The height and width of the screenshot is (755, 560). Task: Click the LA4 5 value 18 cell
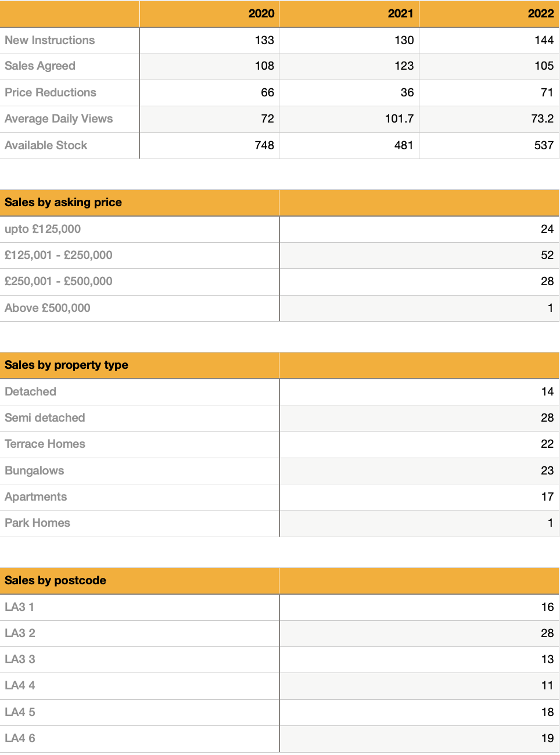[x=547, y=712]
